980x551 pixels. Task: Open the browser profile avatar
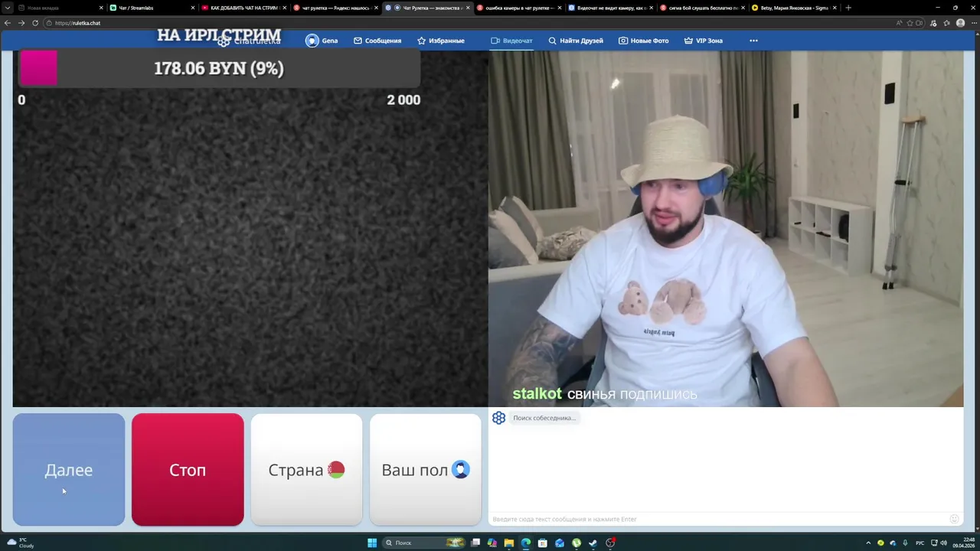pyautogui.click(x=960, y=23)
